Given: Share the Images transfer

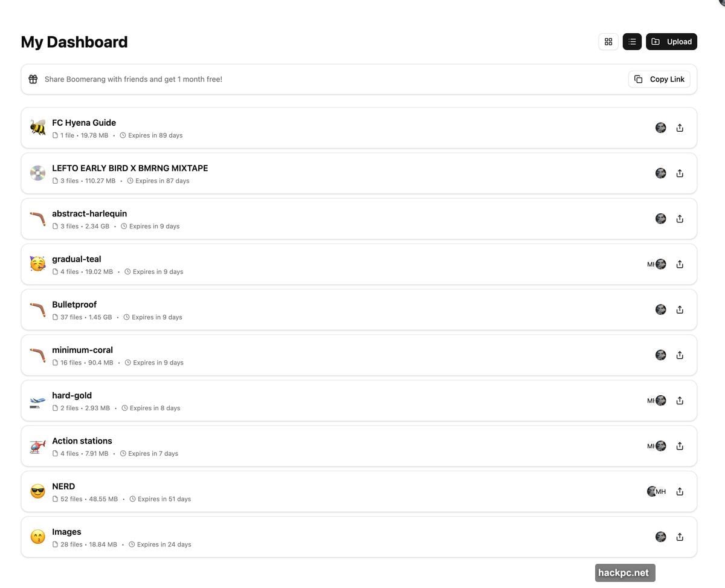Looking at the screenshot, I should (x=680, y=536).
